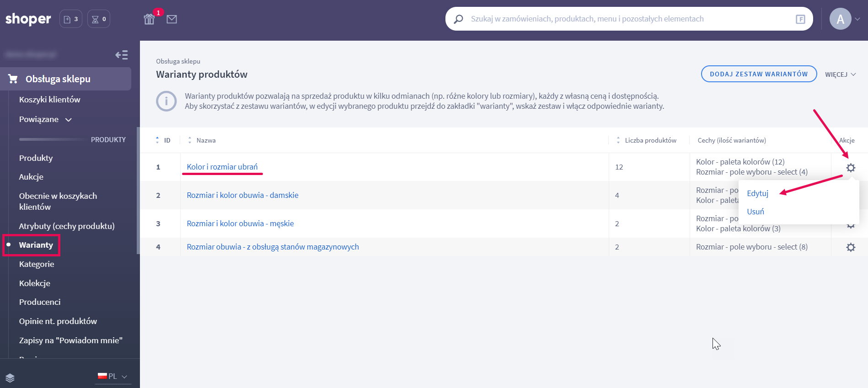Open Rozmiar i kolor obuwia - damskie link
This screenshot has height=388, width=868.
point(242,195)
